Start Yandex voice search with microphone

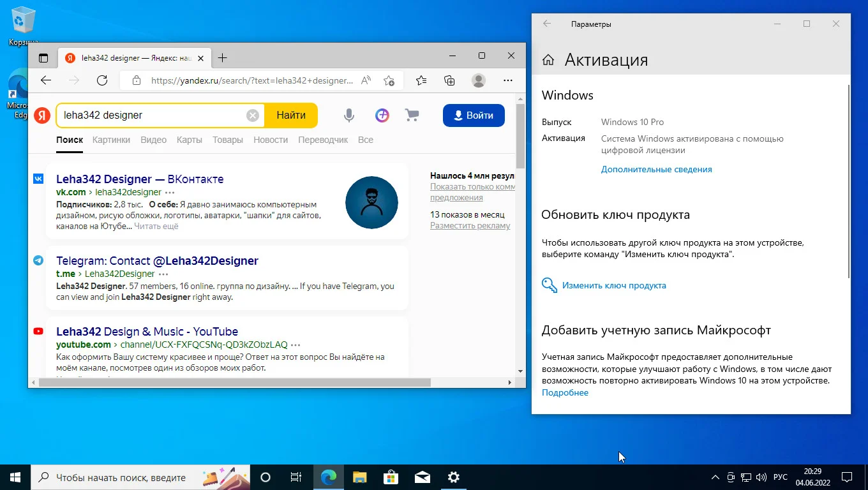348,115
